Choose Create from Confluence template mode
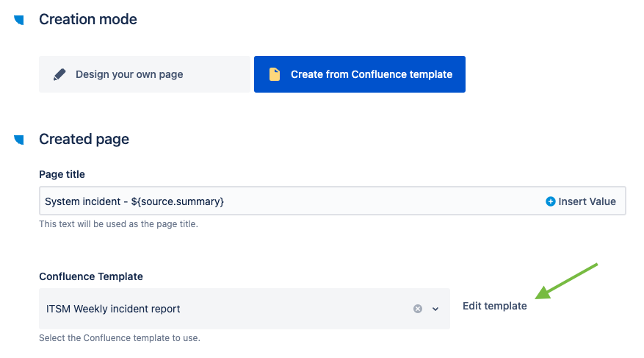This screenshot has width=644, height=358. coord(371,74)
